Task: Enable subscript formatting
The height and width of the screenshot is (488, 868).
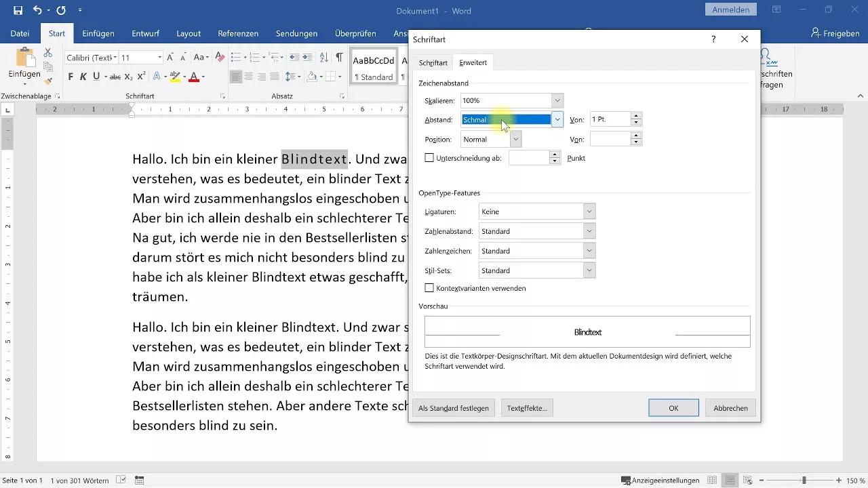Action: click(x=129, y=76)
